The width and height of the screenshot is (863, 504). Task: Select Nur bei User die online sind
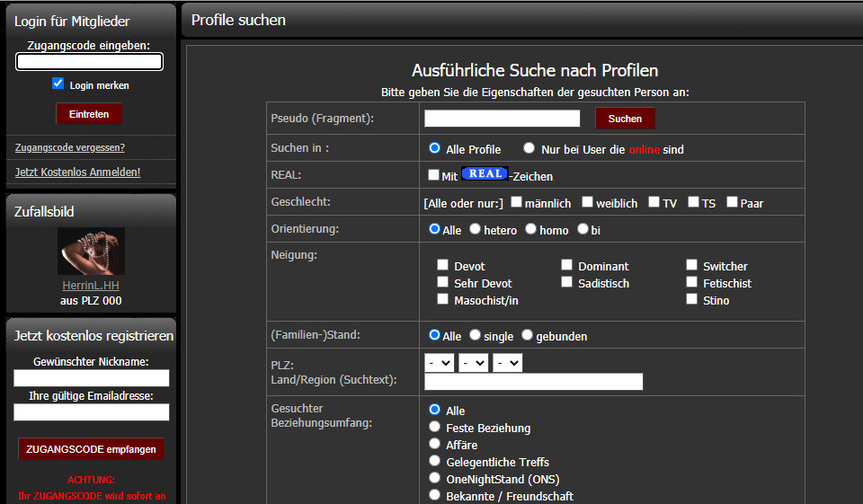coord(529,148)
